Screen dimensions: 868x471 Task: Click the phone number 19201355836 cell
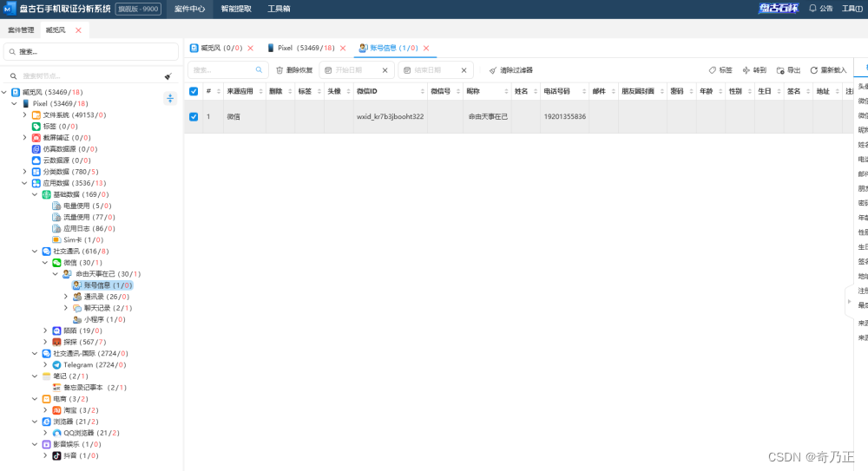(565, 117)
